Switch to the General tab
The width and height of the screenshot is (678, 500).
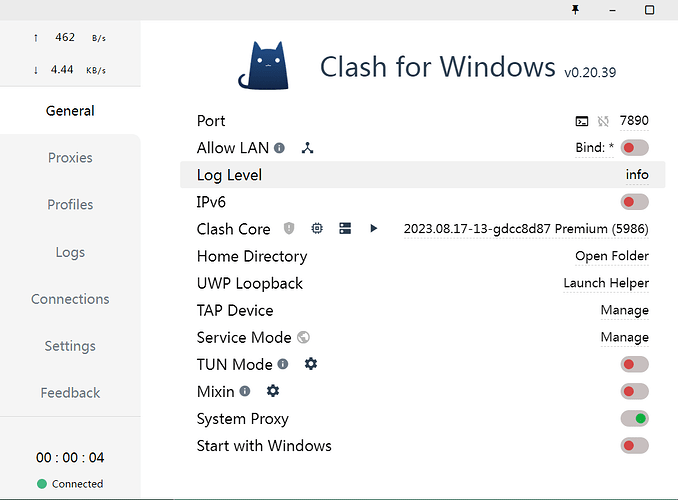coord(70,111)
